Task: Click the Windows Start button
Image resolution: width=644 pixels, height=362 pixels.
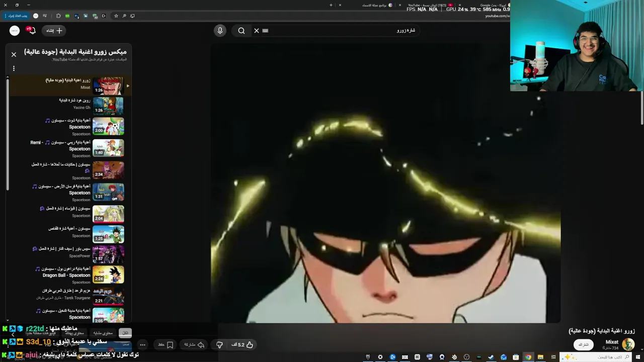Action: (638, 357)
